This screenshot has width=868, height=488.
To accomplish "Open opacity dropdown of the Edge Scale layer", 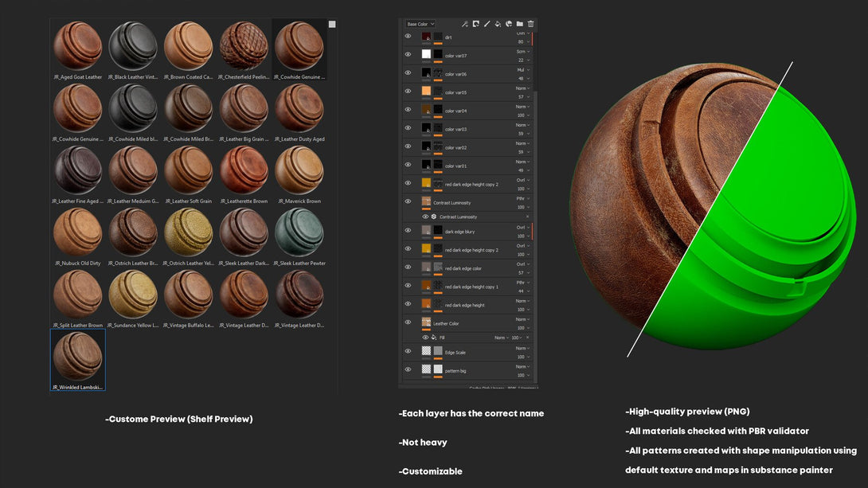I will 523,357.
